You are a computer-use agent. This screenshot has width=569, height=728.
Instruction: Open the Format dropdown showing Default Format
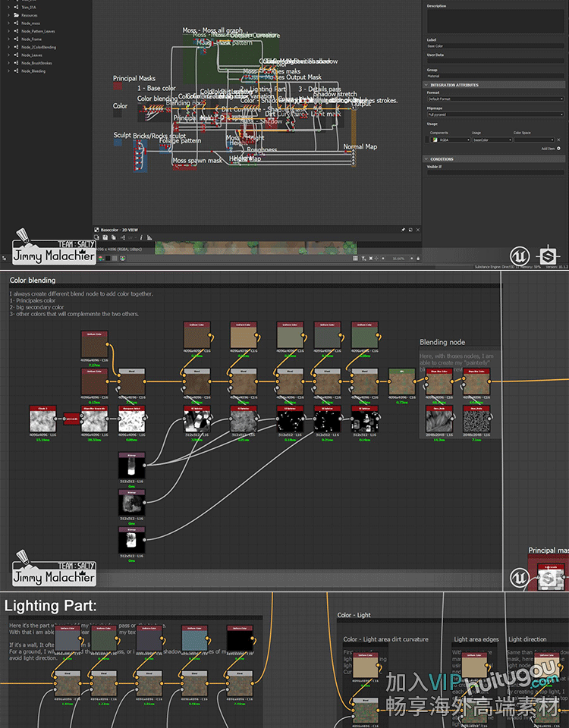pyautogui.click(x=495, y=99)
